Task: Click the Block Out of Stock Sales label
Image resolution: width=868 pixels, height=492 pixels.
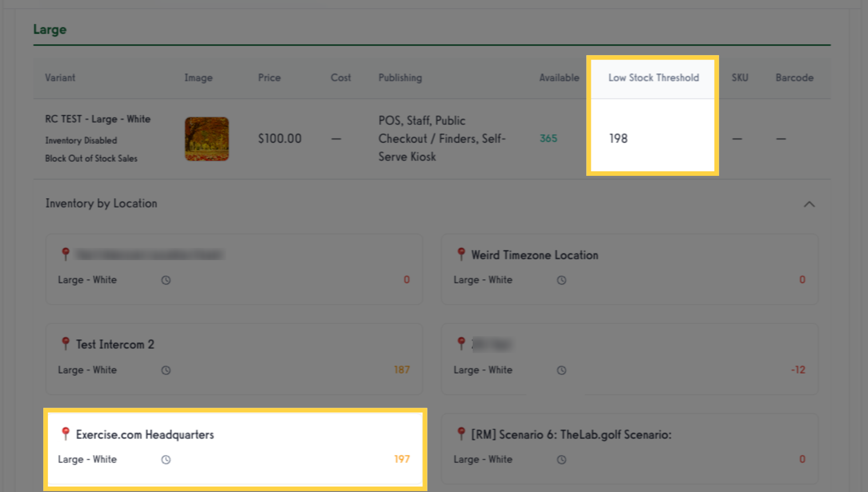Action: coord(91,159)
